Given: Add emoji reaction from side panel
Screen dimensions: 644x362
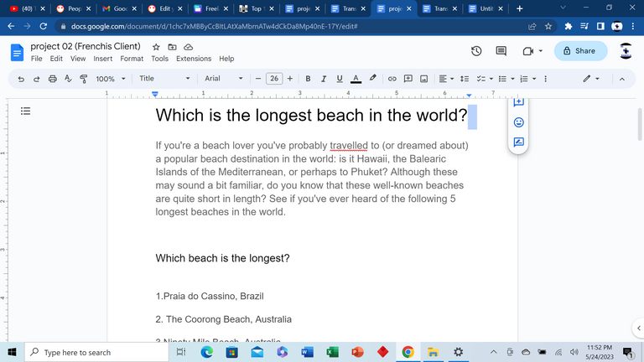Looking at the screenshot, I should coord(518,122).
